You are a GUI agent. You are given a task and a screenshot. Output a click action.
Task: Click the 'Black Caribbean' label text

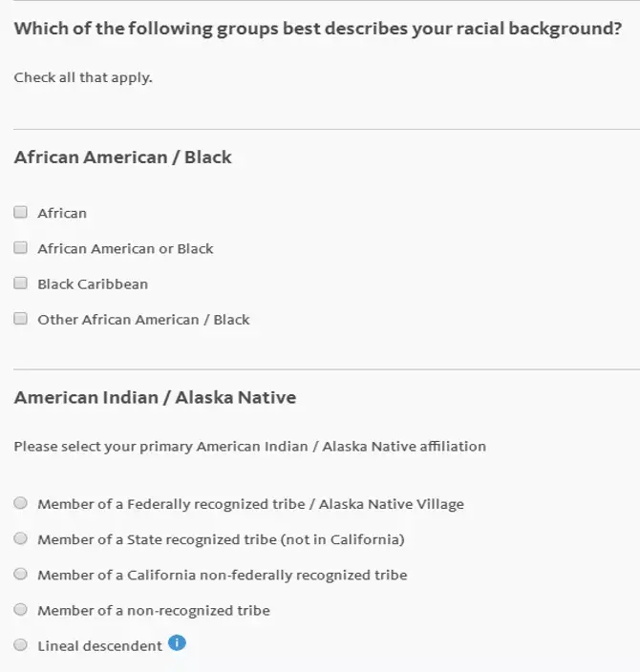click(93, 284)
